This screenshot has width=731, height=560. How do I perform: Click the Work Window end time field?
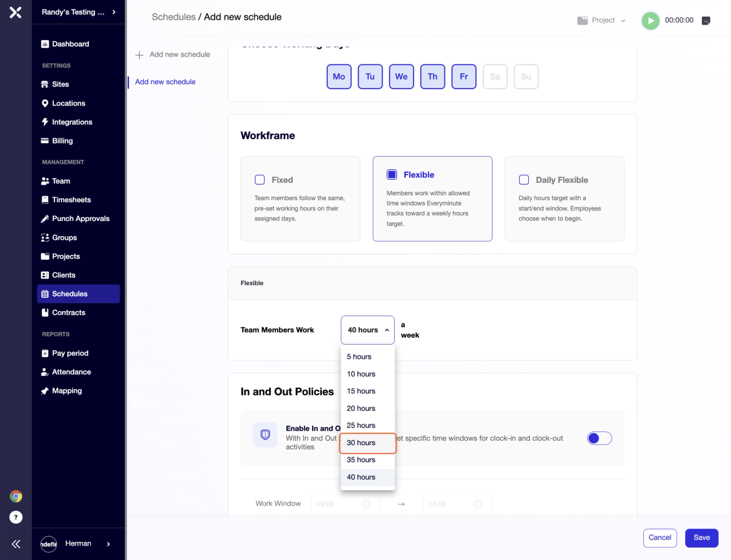pos(457,504)
